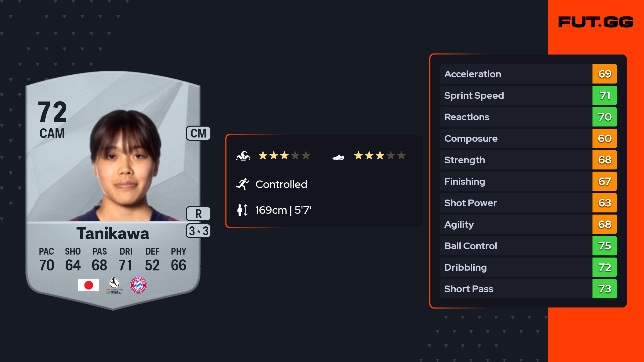Click the orange 60 Composure value
The height and width of the screenshot is (362, 644).
tap(605, 139)
